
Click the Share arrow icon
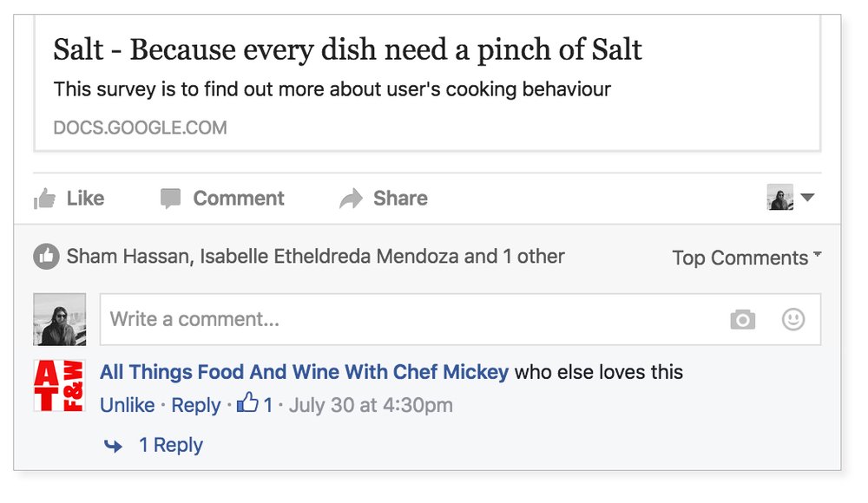(351, 198)
